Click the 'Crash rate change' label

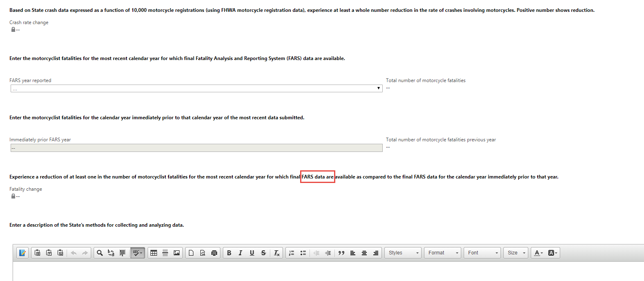(x=29, y=22)
